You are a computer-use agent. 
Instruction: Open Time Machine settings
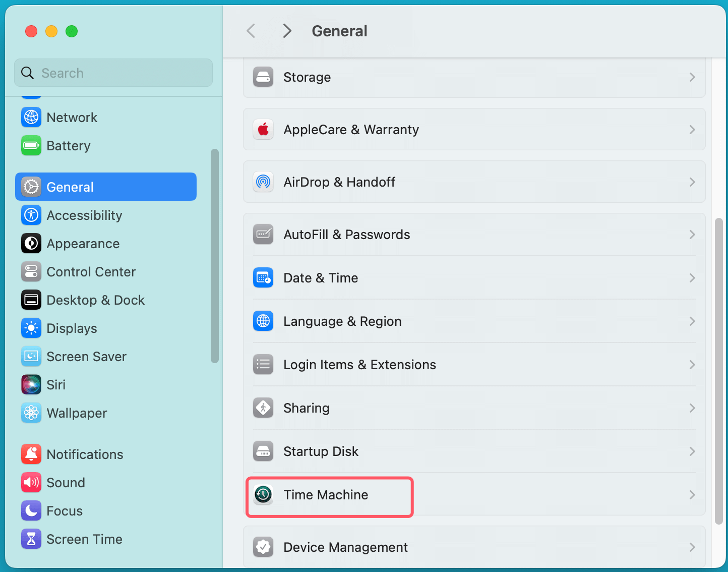326,495
